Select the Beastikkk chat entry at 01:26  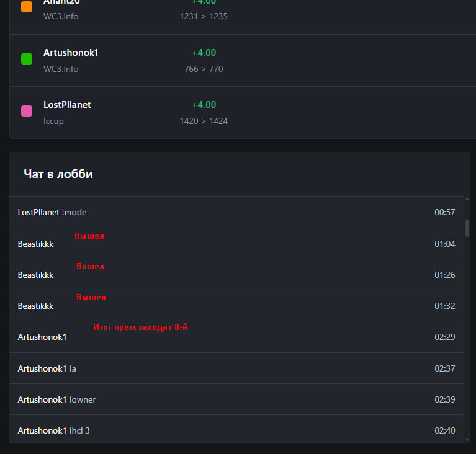tap(237, 275)
